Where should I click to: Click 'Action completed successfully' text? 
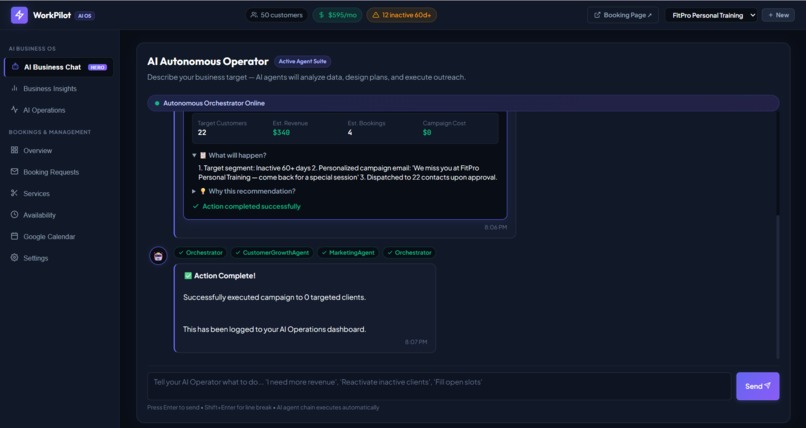[251, 206]
